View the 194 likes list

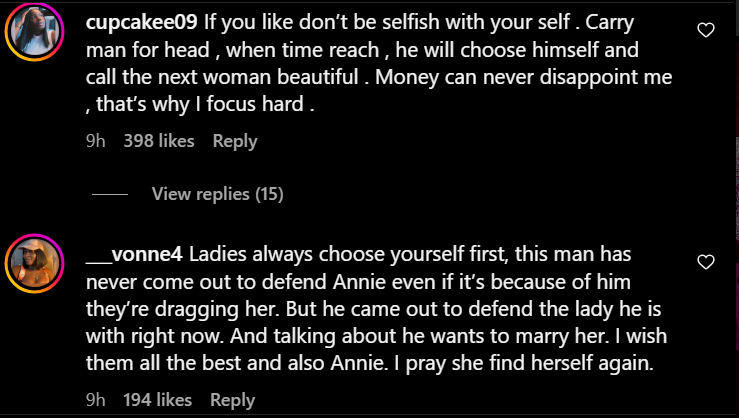[x=157, y=400]
